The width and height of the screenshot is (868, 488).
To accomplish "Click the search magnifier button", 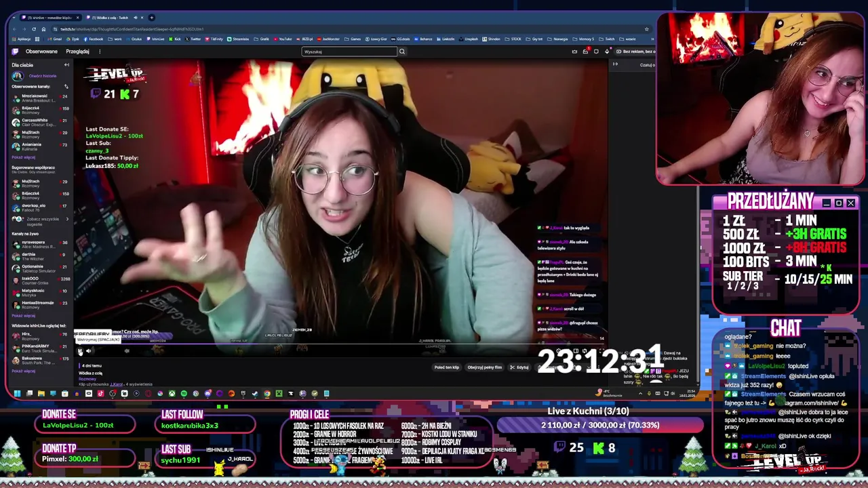I will [401, 52].
